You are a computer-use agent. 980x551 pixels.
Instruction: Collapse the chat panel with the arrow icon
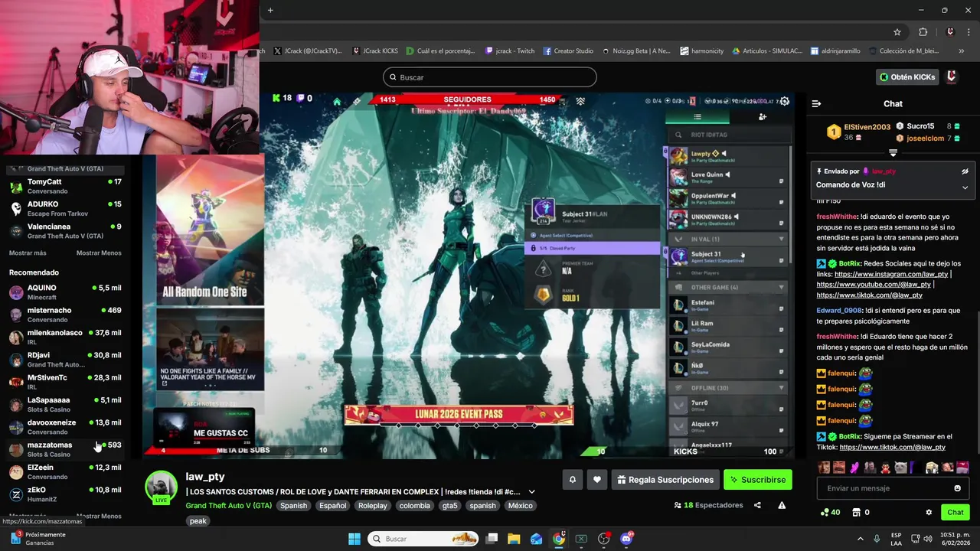[816, 103]
